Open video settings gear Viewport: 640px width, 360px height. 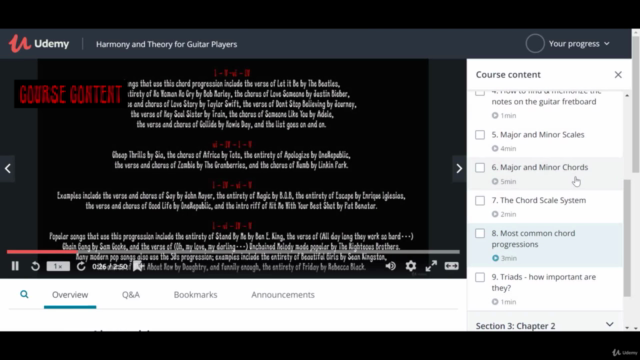pos(411,266)
